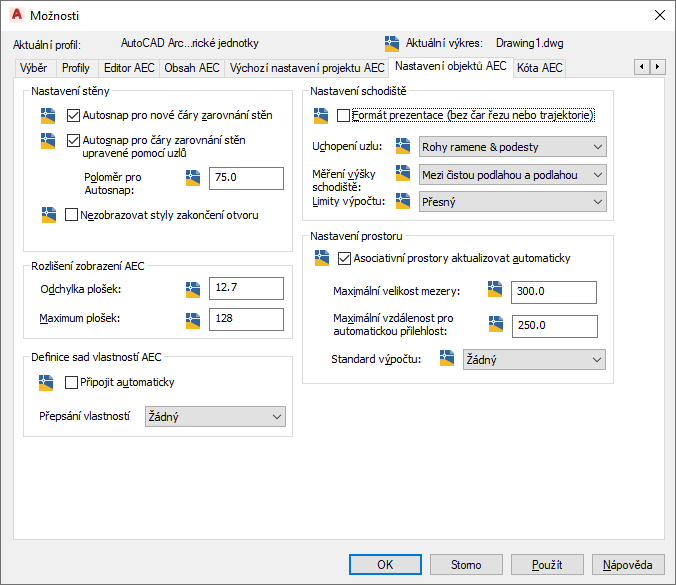Check Připojit automaticky option
The width and height of the screenshot is (676, 585).
71,382
